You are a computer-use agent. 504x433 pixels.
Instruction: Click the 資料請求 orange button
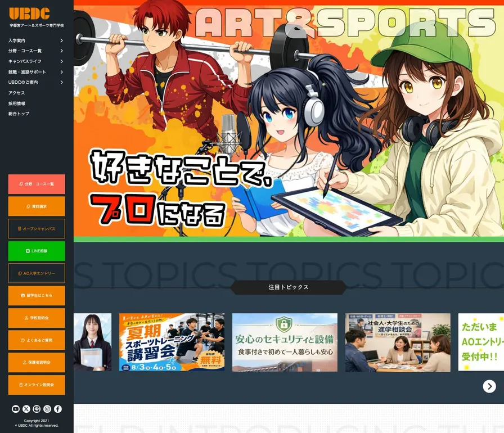pos(37,206)
